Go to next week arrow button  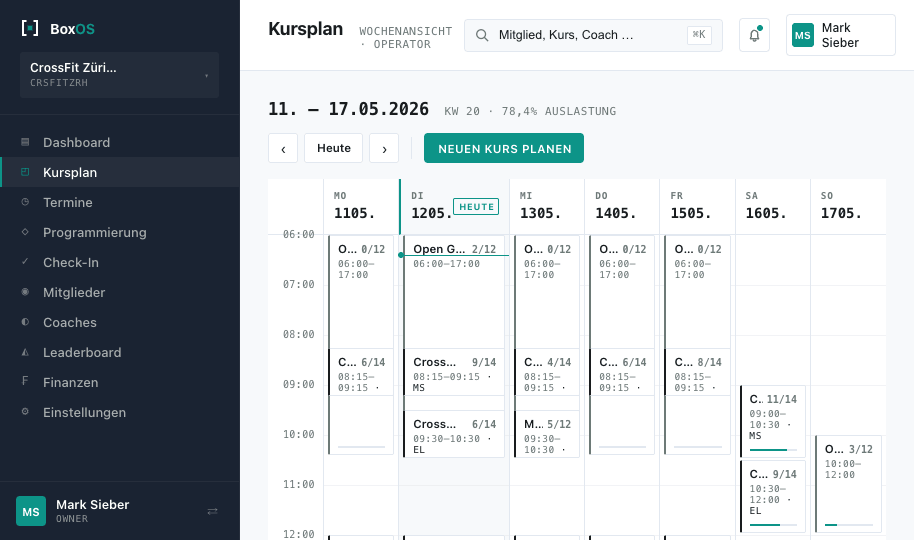384,148
